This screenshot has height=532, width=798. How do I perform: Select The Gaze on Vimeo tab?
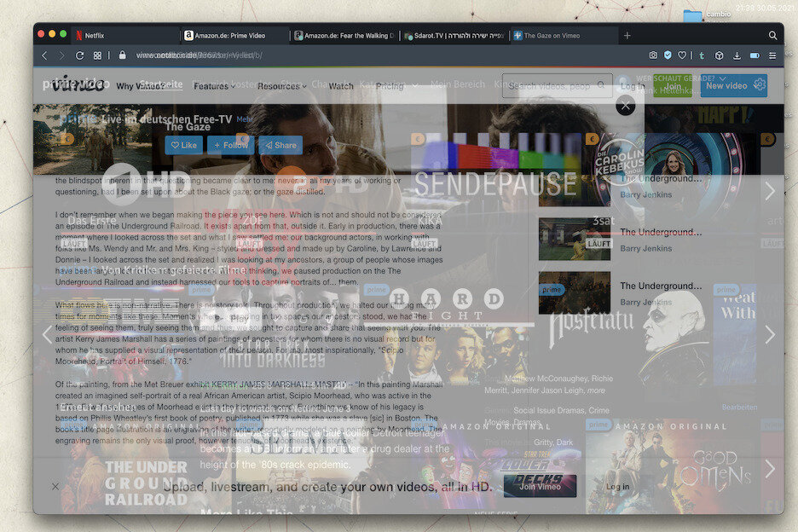click(563, 36)
